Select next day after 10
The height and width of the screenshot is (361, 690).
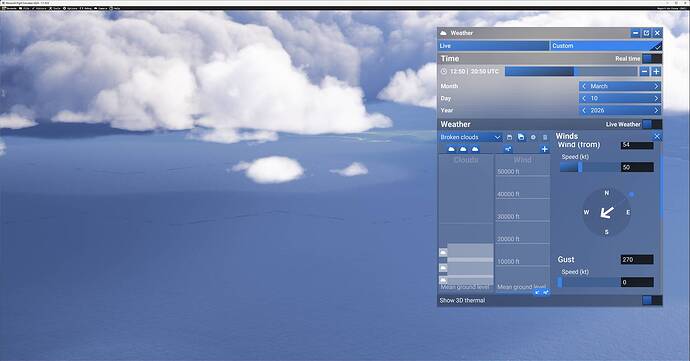click(x=656, y=98)
